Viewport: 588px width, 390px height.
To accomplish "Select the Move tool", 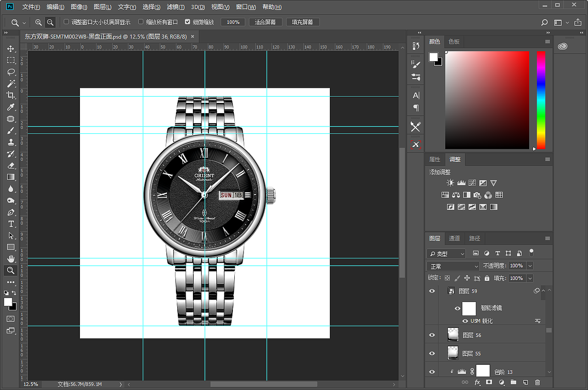I will click(11, 49).
